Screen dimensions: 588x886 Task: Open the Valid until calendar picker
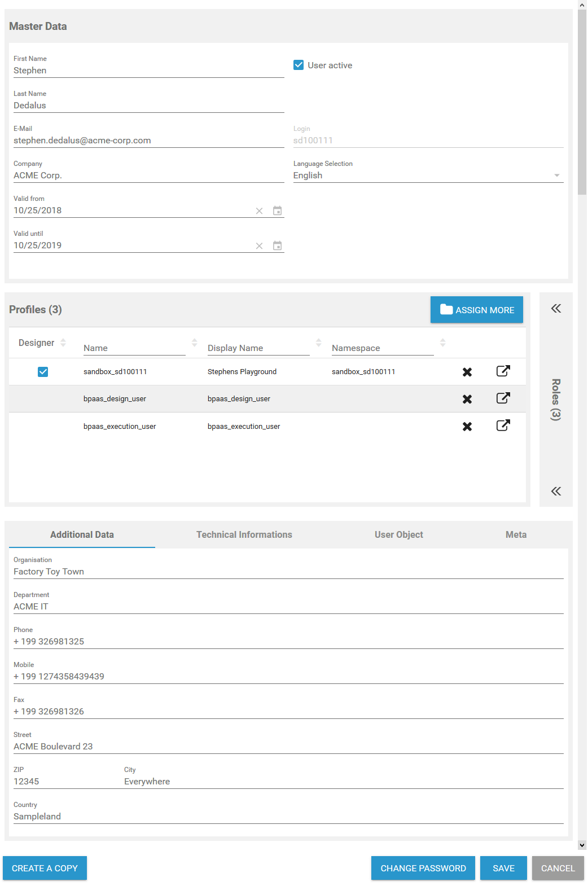point(277,245)
